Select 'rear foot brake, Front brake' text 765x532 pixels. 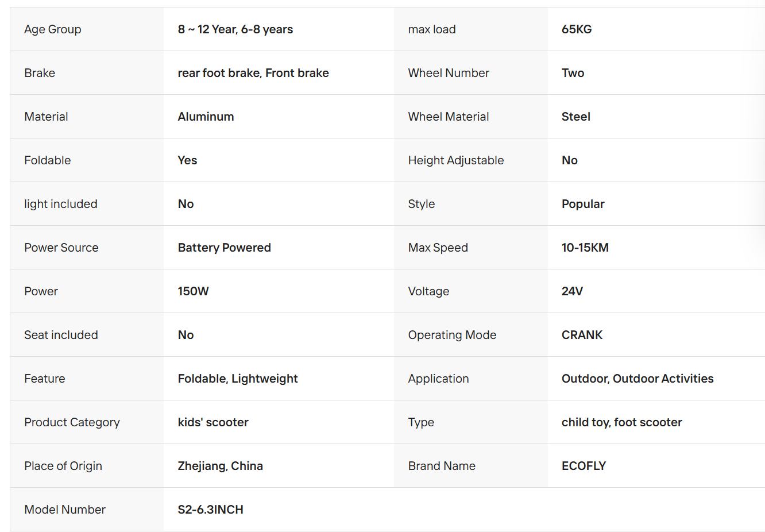click(253, 73)
